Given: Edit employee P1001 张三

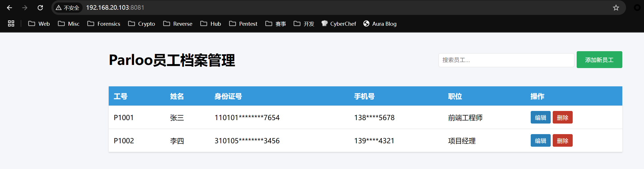Looking at the screenshot, I should [540, 118].
